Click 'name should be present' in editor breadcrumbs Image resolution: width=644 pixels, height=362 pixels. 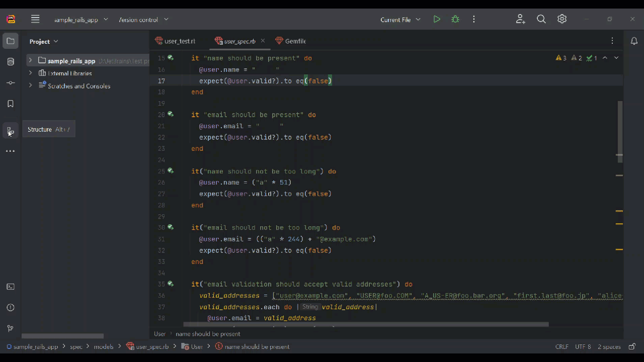point(208,334)
